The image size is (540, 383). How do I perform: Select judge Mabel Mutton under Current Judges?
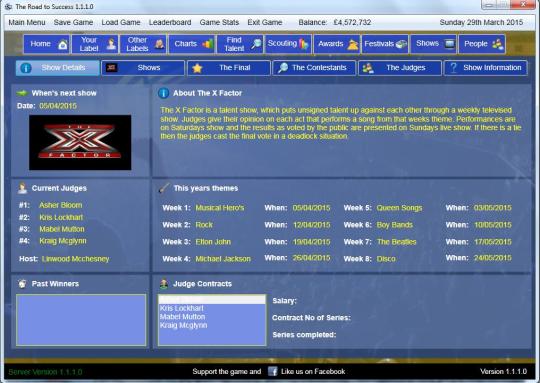[x=62, y=229]
